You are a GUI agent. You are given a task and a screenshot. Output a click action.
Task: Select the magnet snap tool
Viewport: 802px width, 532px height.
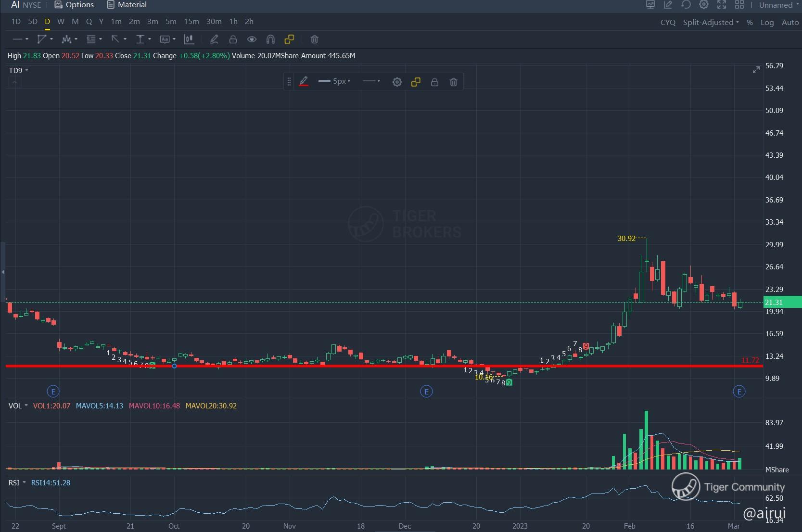tap(270, 39)
